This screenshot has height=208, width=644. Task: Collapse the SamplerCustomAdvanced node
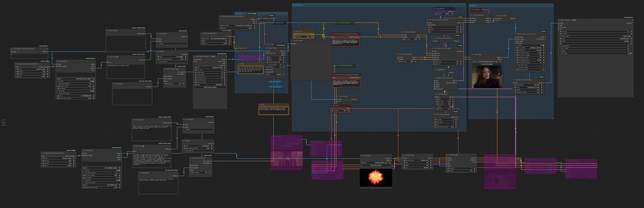coord(435,78)
